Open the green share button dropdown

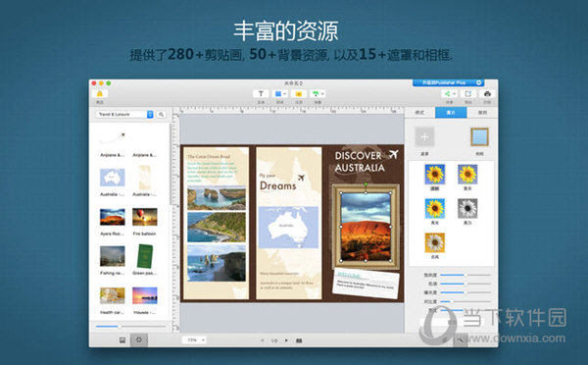point(449,94)
